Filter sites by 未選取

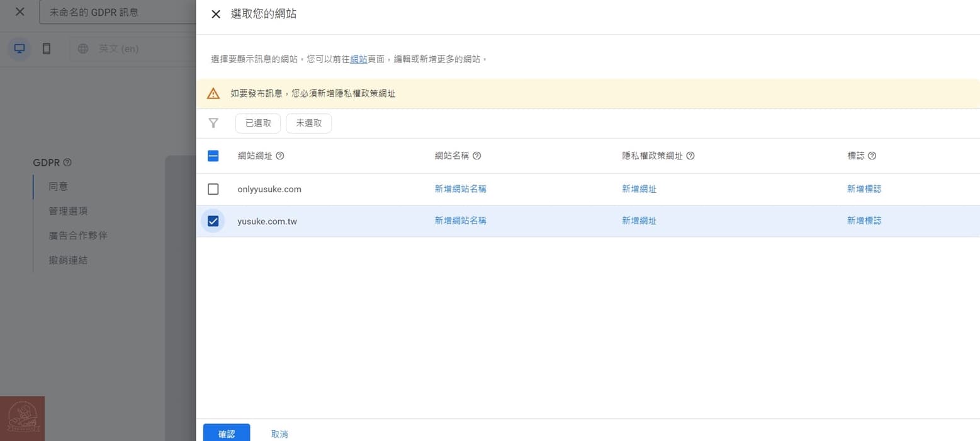[308, 123]
